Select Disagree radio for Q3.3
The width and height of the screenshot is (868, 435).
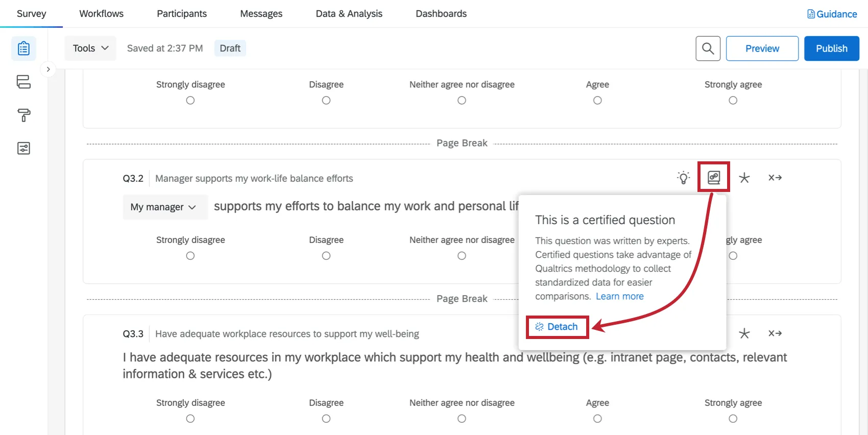point(326,419)
